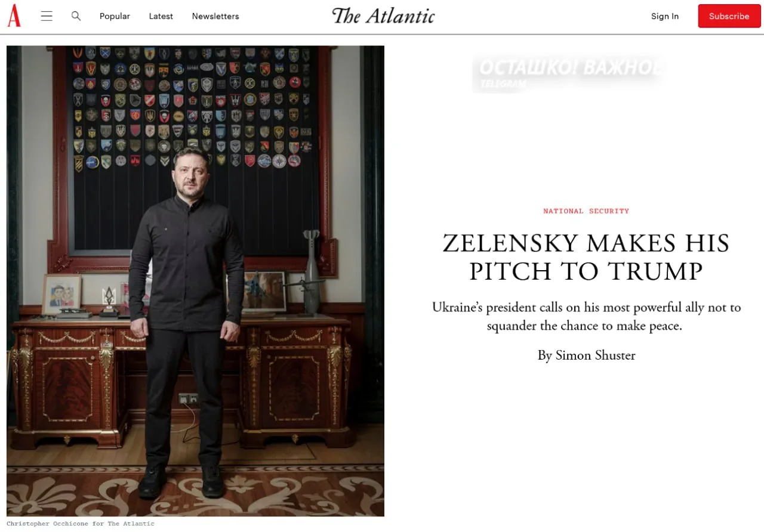Open the Latest articles link

[161, 16]
